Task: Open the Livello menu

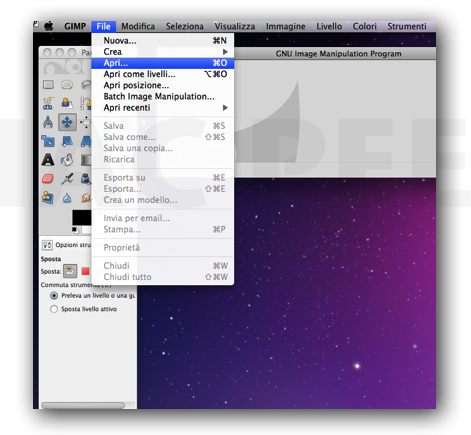Action: tap(329, 26)
